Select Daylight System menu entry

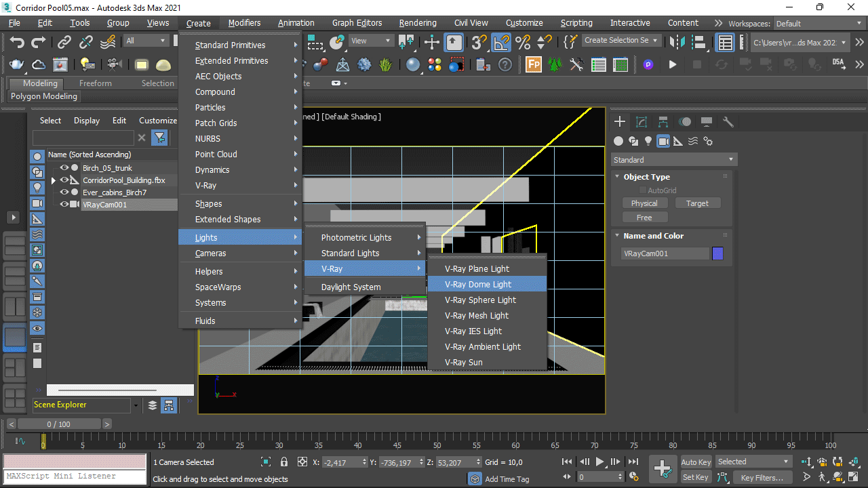click(x=365, y=287)
